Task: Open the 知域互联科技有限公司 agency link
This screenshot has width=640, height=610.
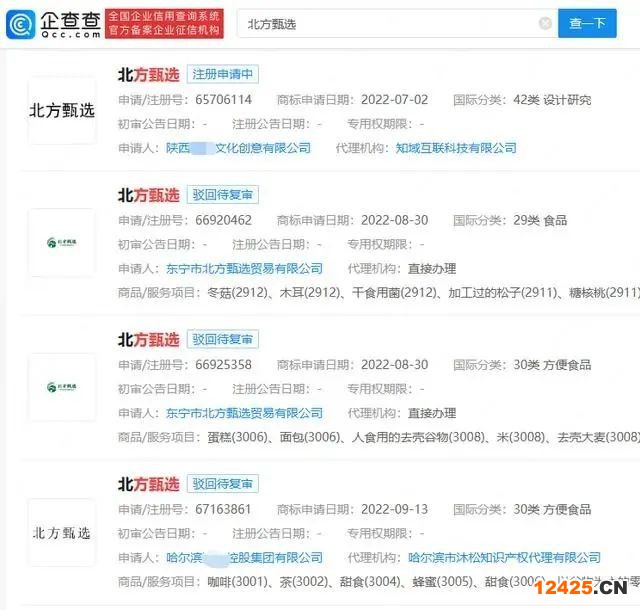Action: [x=456, y=148]
